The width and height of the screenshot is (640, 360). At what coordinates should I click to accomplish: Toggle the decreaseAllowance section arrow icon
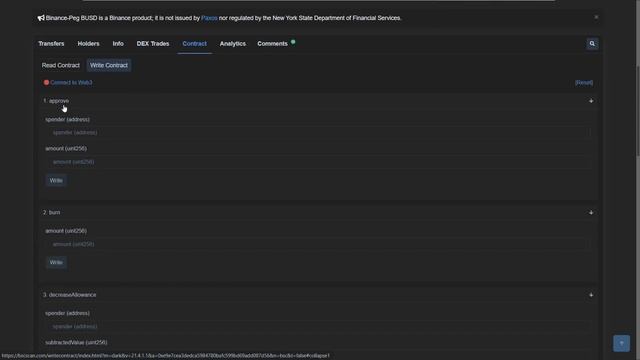pos(591,295)
